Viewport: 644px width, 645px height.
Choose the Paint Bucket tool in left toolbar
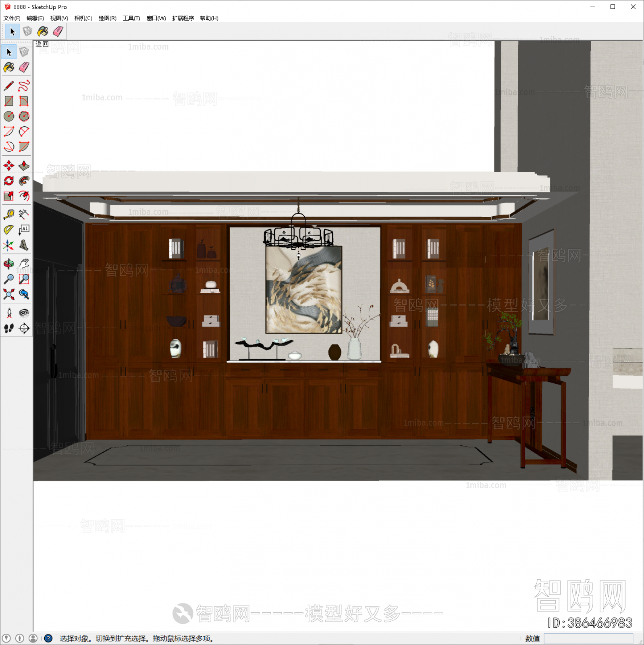point(9,67)
